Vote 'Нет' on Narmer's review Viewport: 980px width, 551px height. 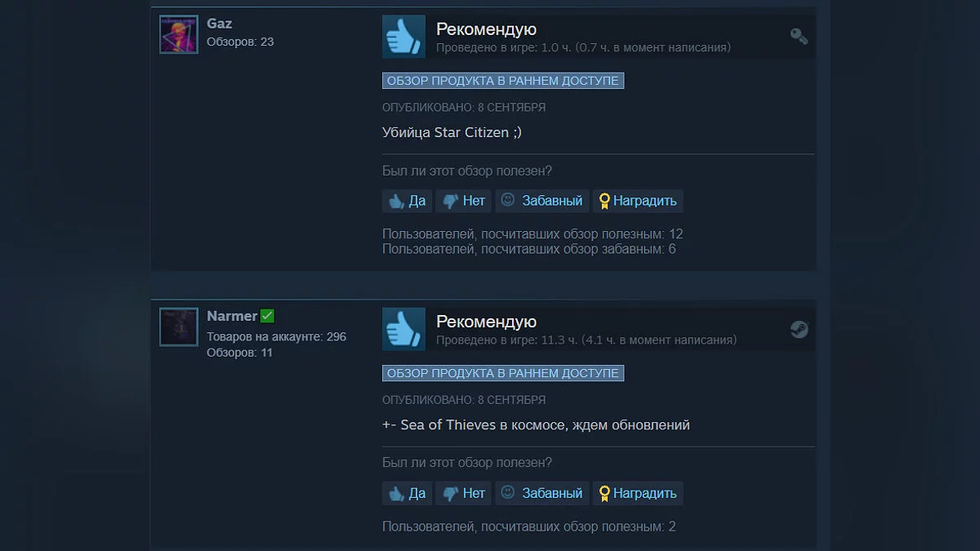point(464,493)
